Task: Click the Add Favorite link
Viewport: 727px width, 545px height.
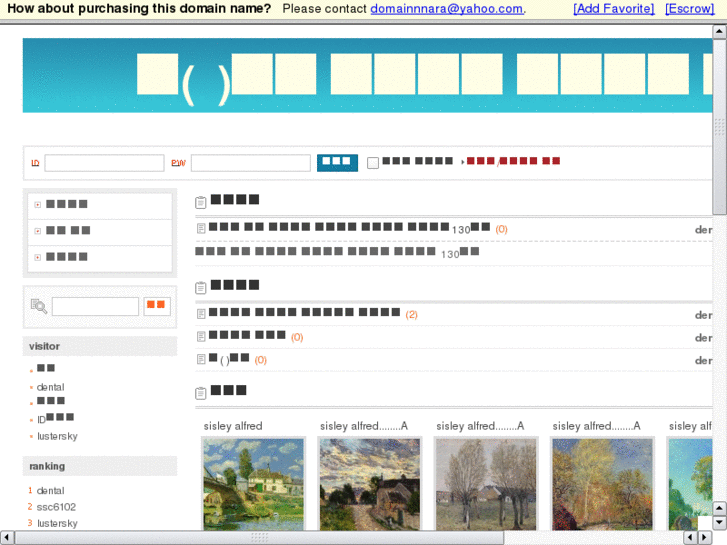Action: [x=613, y=9]
